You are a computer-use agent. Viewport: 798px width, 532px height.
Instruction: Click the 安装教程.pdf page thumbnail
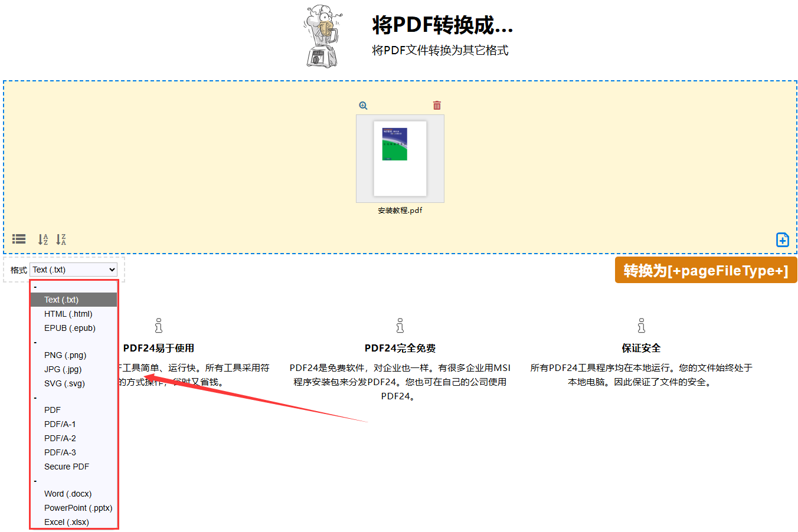click(400, 159)
